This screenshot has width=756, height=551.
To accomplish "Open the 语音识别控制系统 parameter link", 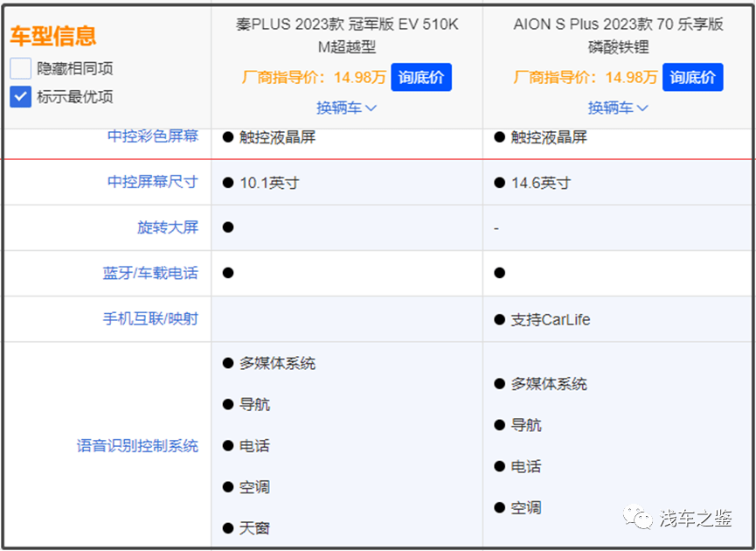I will click(138, 445).
